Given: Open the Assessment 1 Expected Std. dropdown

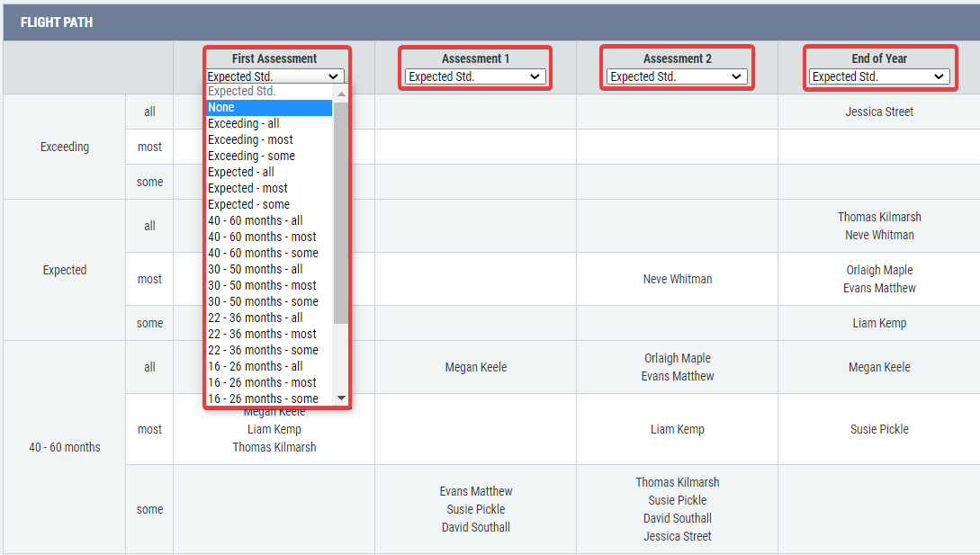Looking at the screenshot, I should (474, 77).
